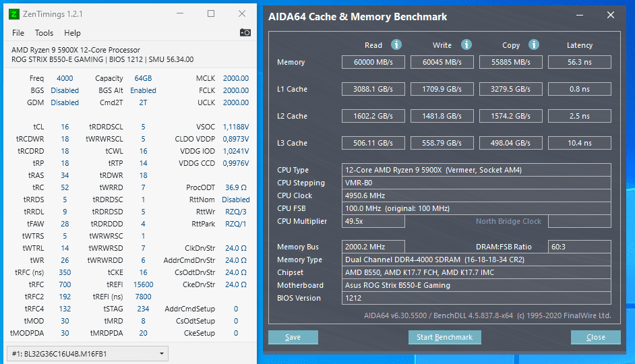The height and width of the screenshot is (364, 635).
Task: Click the CPU FSB 100.0 MHz field
Action: pyautogui.click(x=476, y=208)
